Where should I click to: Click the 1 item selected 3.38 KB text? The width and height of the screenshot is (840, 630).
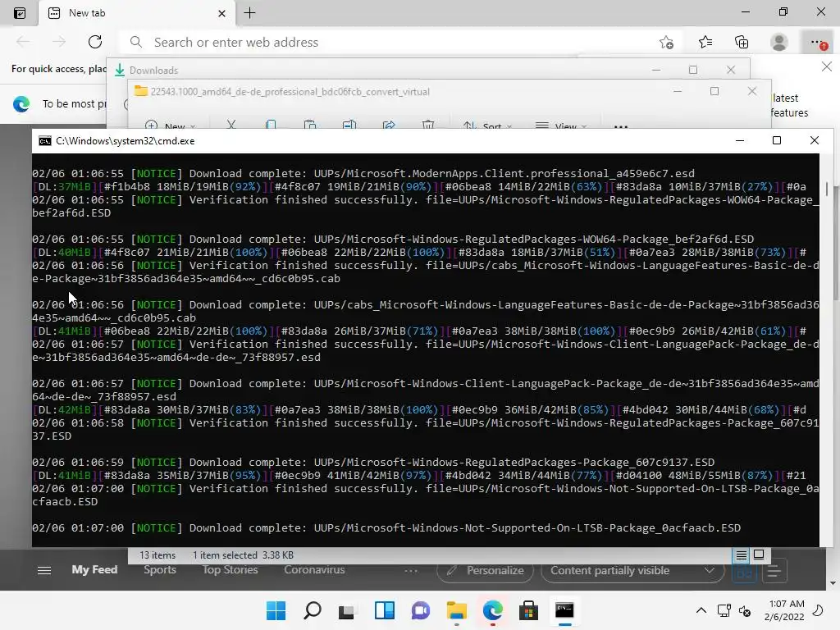point(243,555)
